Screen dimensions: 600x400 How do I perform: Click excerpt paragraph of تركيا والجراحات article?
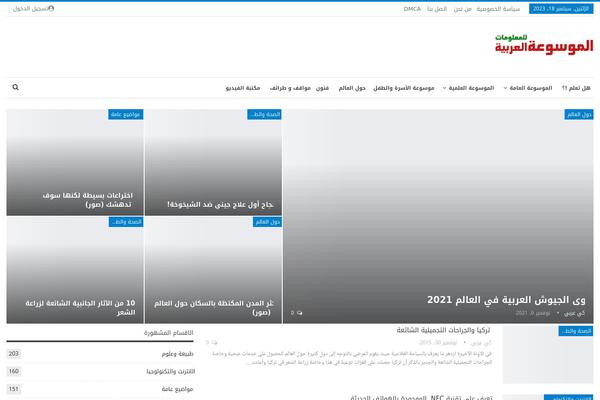[351, 358]
